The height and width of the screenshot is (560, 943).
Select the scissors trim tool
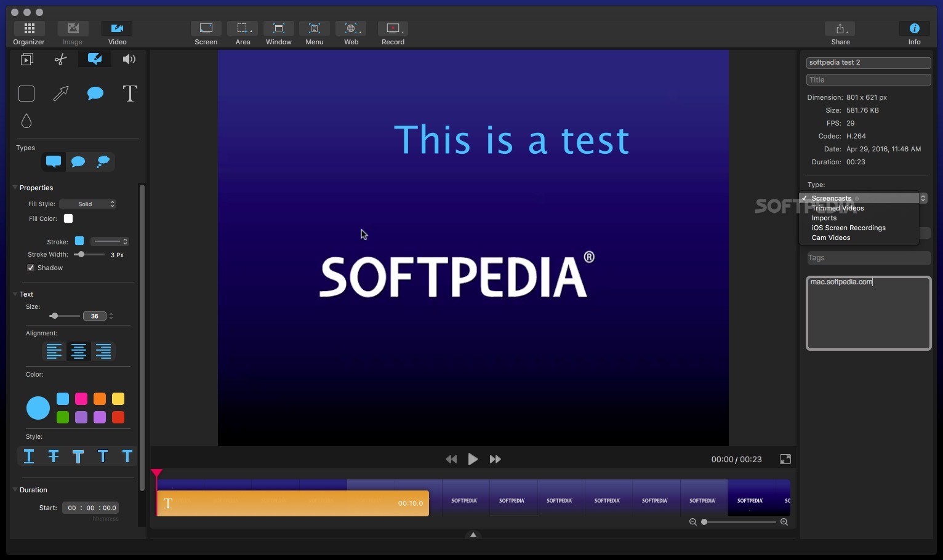[60, 59]
